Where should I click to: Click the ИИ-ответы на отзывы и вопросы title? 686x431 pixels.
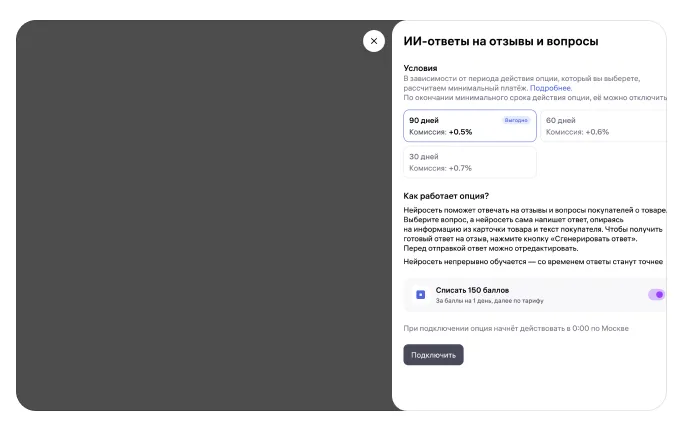point(500,42)
